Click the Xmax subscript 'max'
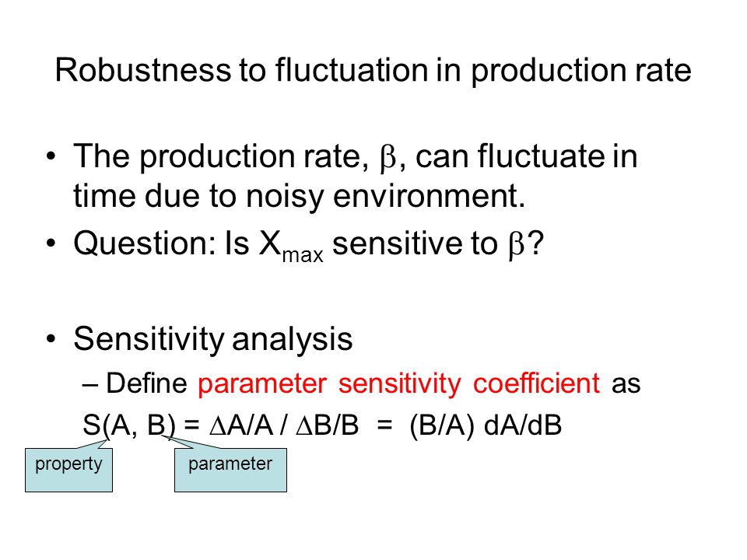 (303, 255)
